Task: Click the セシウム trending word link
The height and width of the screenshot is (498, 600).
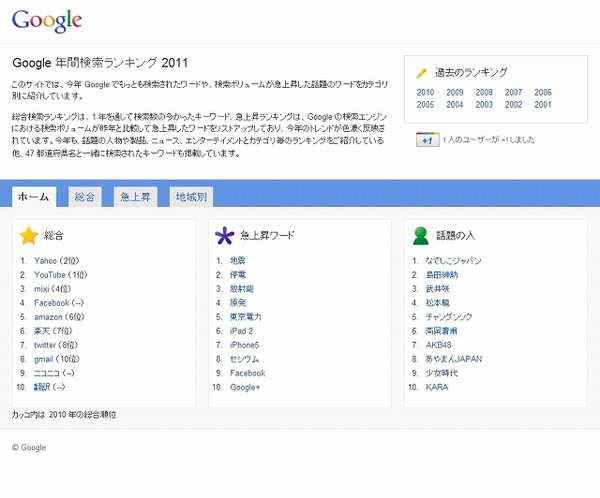Action: tap(245, 359)
